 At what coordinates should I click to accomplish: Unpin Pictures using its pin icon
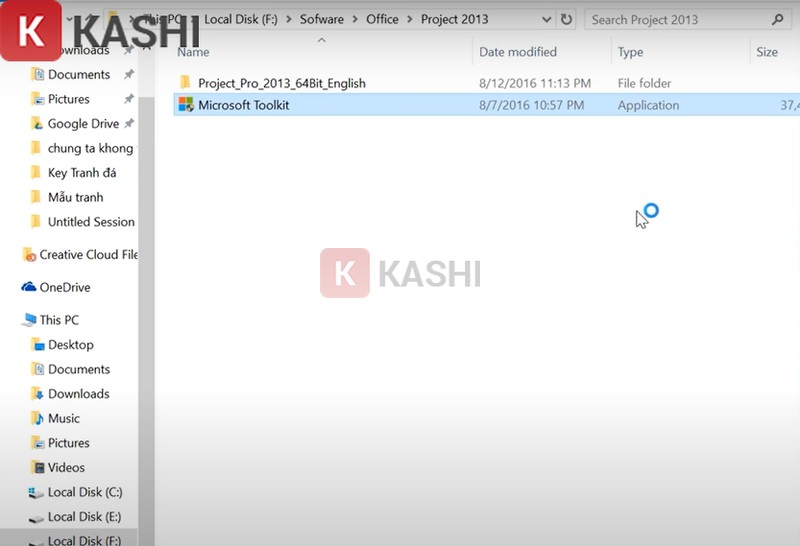pos(129,99)
